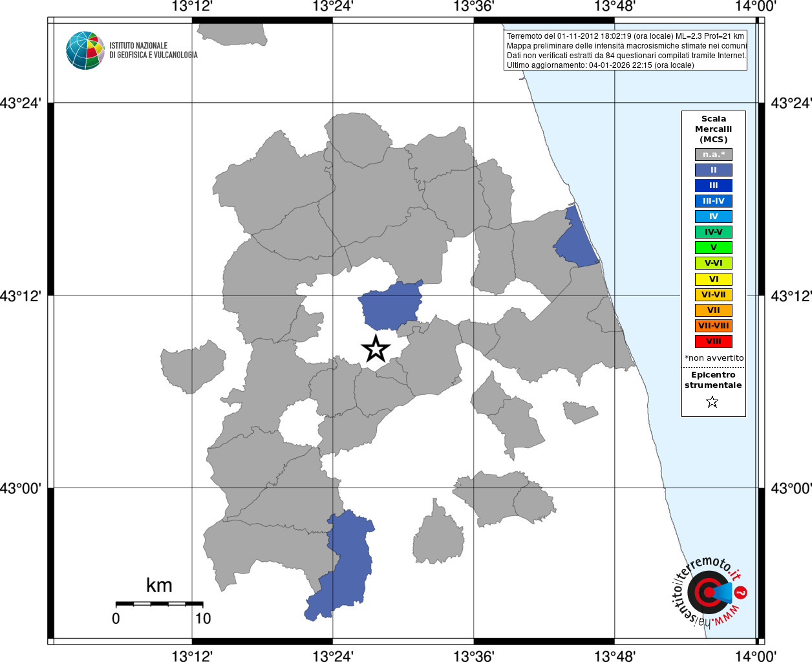This screenshot has width=812, height=662.
Task: Click the 'Dati non verificati estratti' info line
Action: tap(626, 56)
